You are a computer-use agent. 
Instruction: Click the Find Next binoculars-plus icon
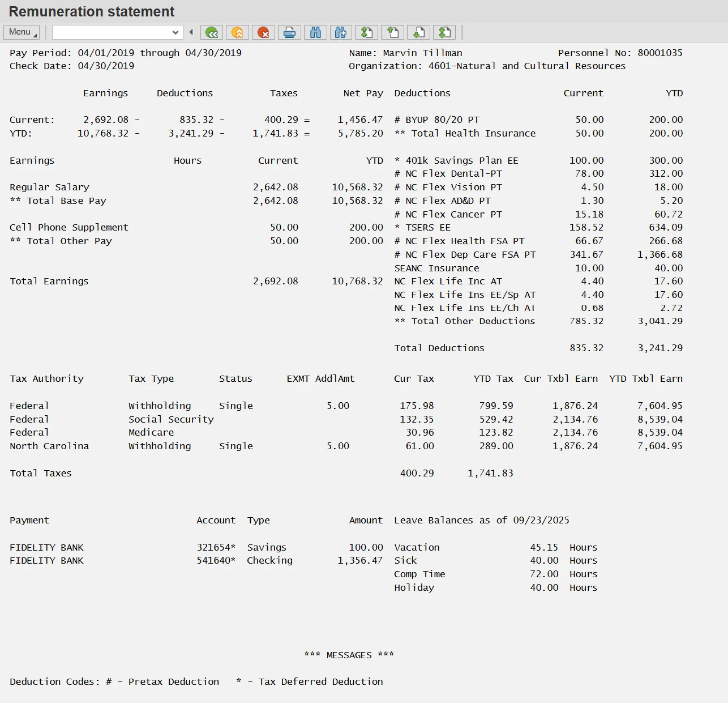[x=341, y=32]
